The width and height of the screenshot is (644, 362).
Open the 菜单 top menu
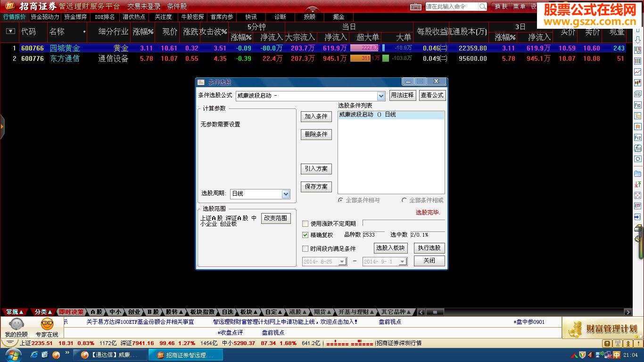[x=519, y=7]
